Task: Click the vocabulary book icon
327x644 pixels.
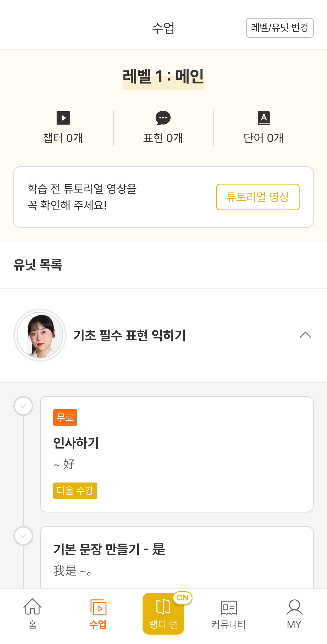Action: (x=264, y=118)
